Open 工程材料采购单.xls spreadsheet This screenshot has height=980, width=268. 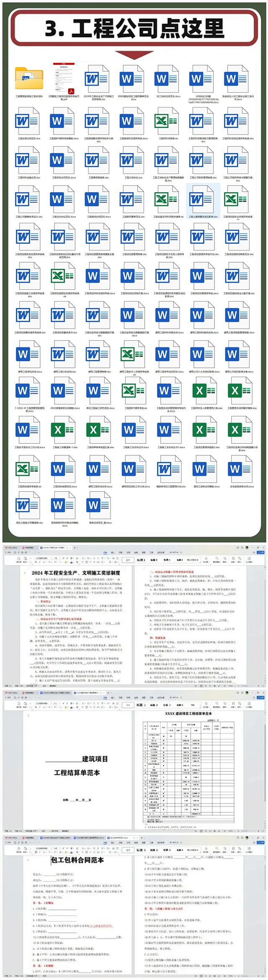point(168,121)
